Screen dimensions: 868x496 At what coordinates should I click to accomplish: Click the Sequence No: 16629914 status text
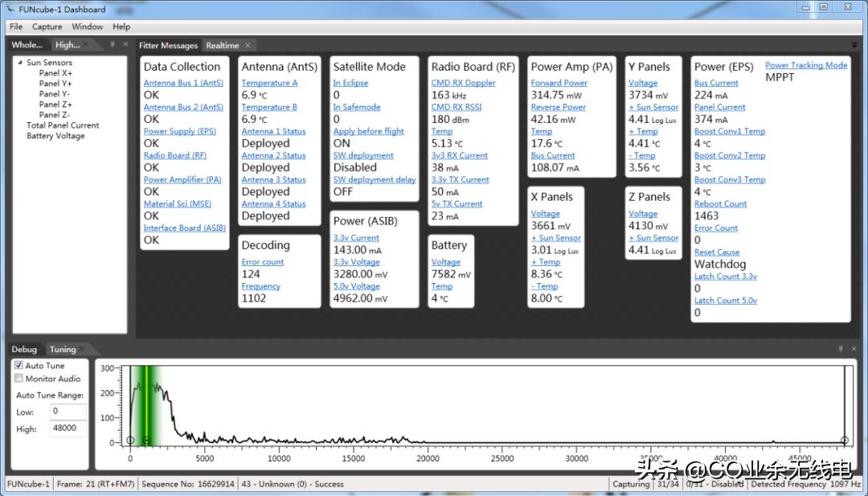(188, 485)
